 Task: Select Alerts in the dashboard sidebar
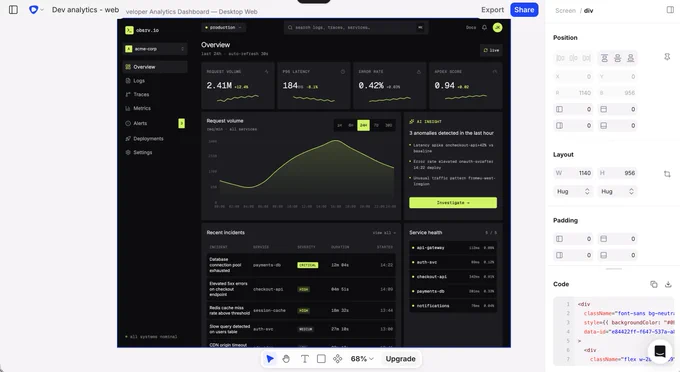pyautogui.click(x=155, y=124)
